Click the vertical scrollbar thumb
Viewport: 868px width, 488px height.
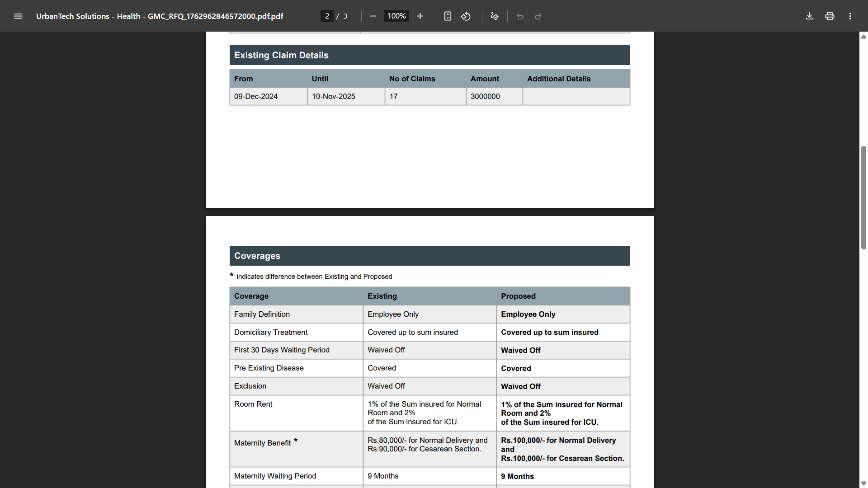coord(863,197)
